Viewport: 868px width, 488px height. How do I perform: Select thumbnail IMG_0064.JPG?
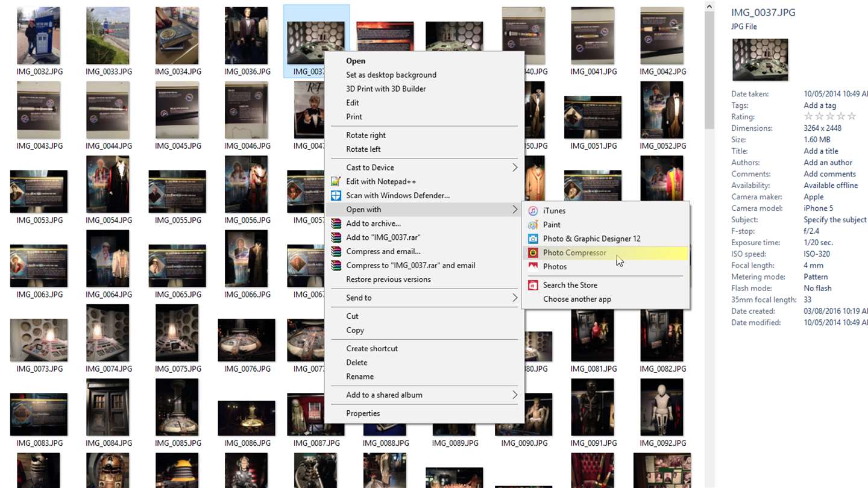pos(108,258)
